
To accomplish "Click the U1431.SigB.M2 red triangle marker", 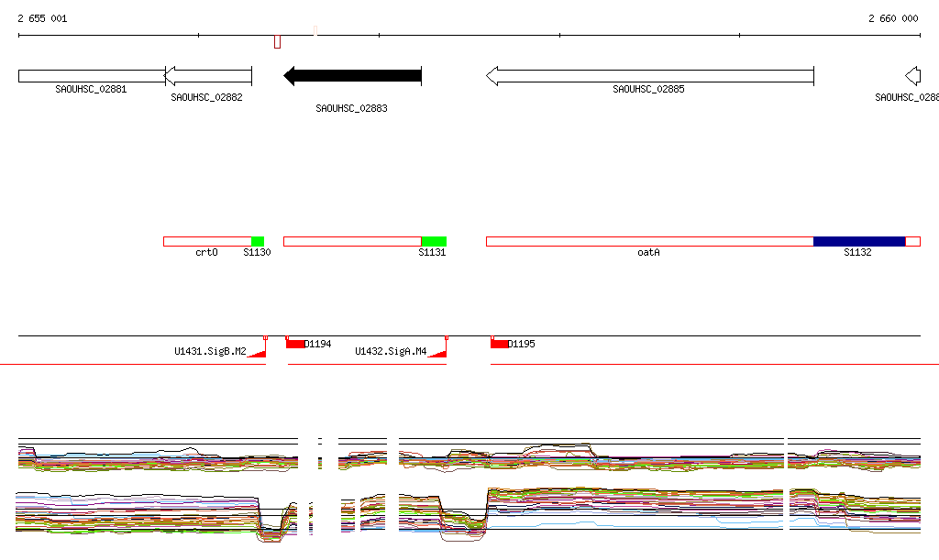I will click(257, 354).
